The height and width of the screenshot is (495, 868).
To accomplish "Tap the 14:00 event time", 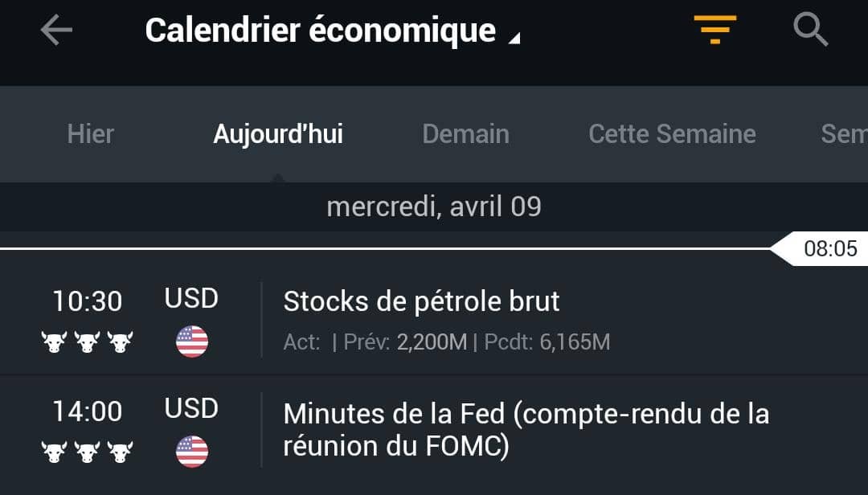I will 88,412.
